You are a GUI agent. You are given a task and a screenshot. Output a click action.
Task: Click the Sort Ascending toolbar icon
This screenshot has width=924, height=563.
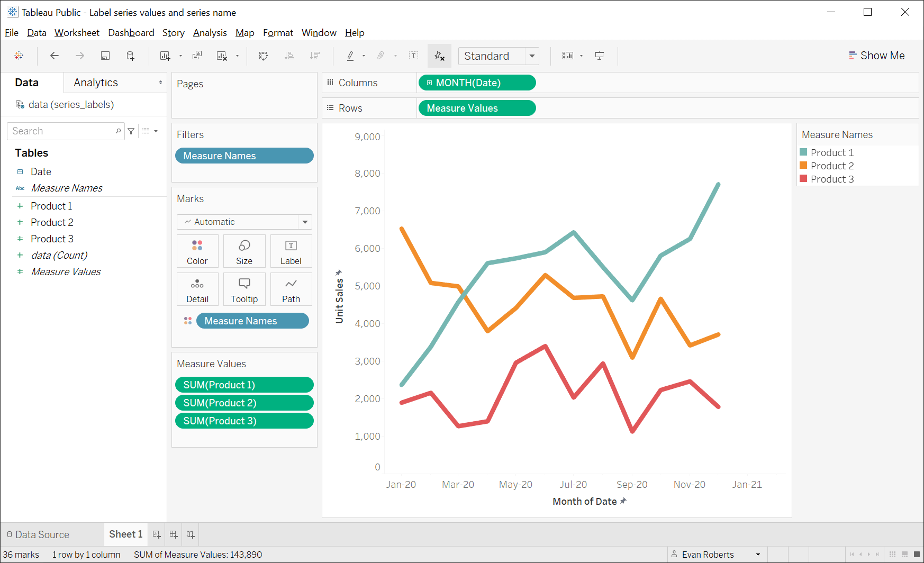click(x=289, y=56)
